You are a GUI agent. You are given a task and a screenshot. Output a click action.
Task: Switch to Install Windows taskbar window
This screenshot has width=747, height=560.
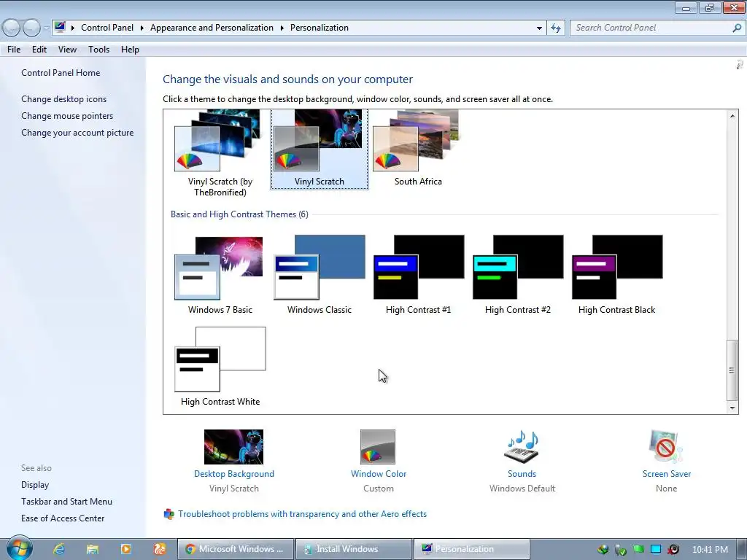click(x=354, y=549)
